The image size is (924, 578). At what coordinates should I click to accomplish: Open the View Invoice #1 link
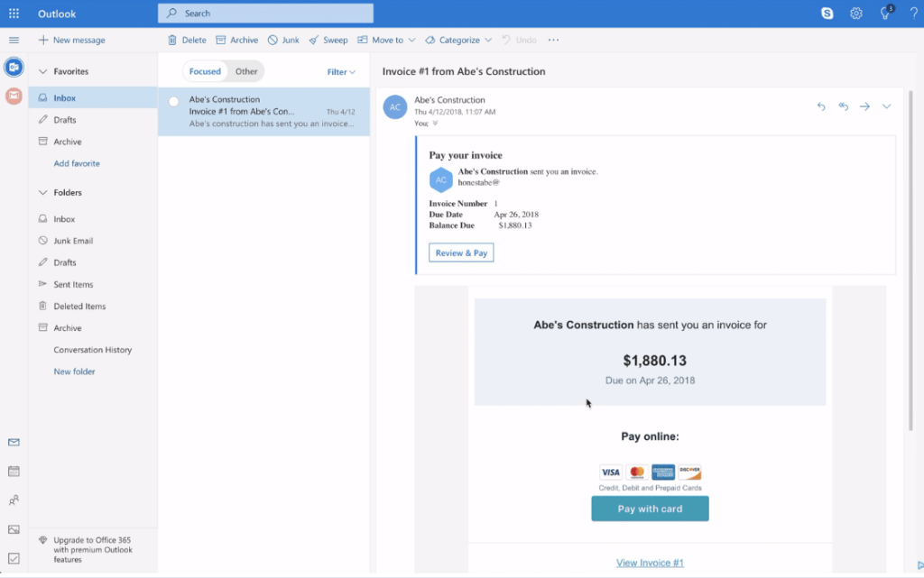pos(650,563)
